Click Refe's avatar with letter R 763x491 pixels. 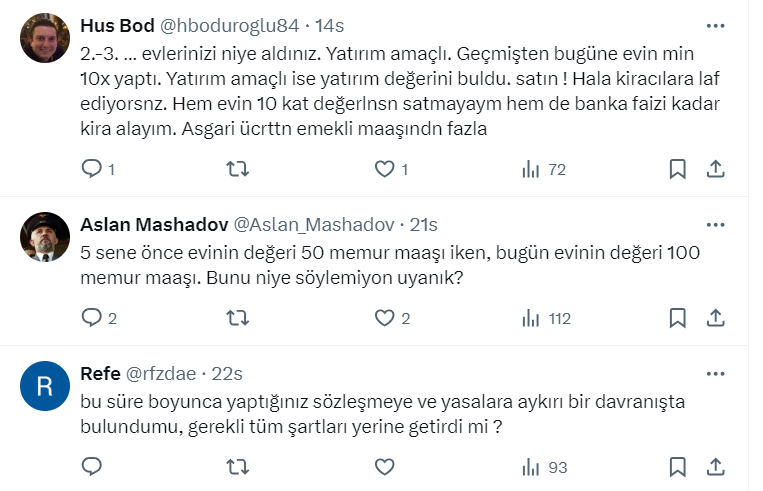pos(45,388)
